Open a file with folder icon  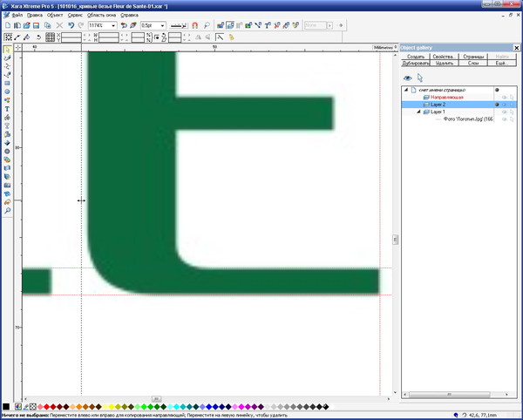coord(27,25)
